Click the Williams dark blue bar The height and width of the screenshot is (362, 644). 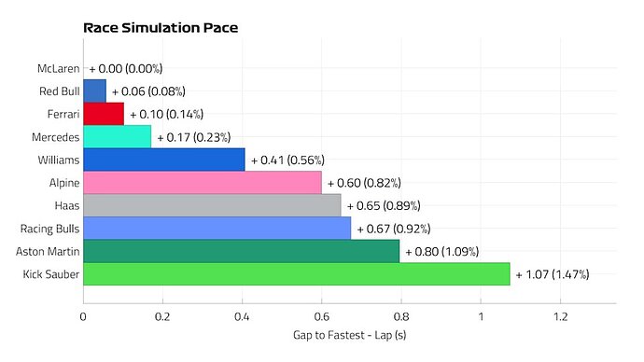point(164,160)
